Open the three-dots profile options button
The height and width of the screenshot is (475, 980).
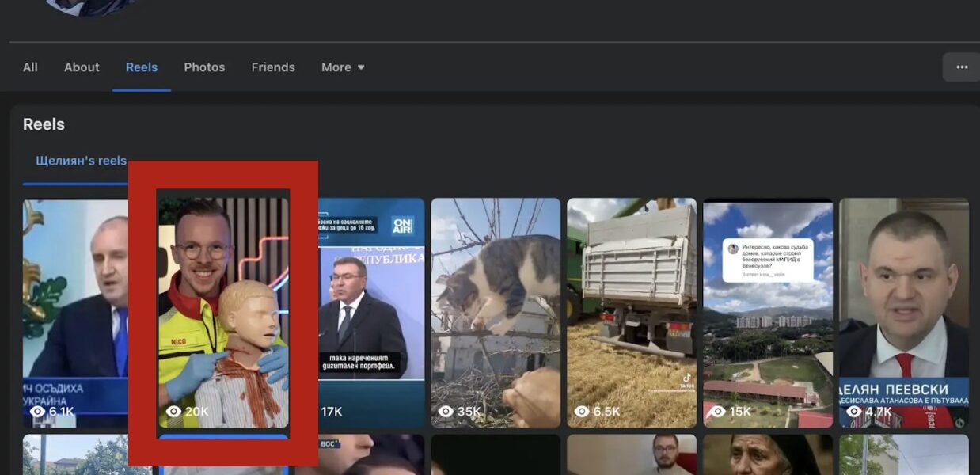point(962,67)
